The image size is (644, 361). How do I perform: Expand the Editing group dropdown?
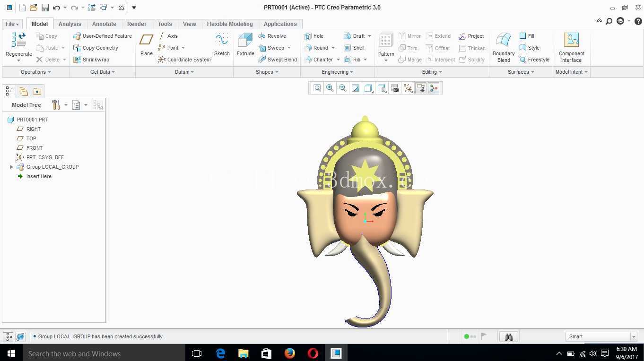click(432, 72)
